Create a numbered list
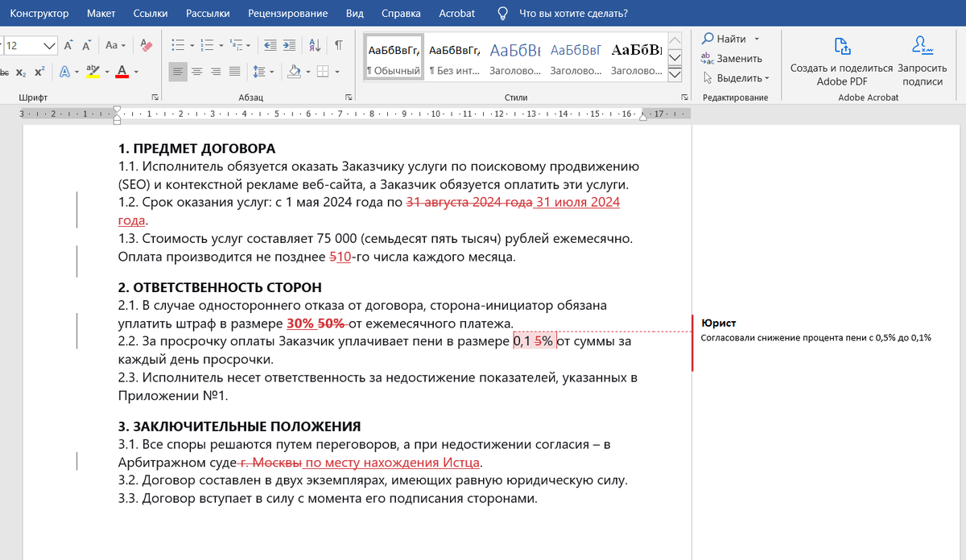The image size is (966, 560). (206, 45)
